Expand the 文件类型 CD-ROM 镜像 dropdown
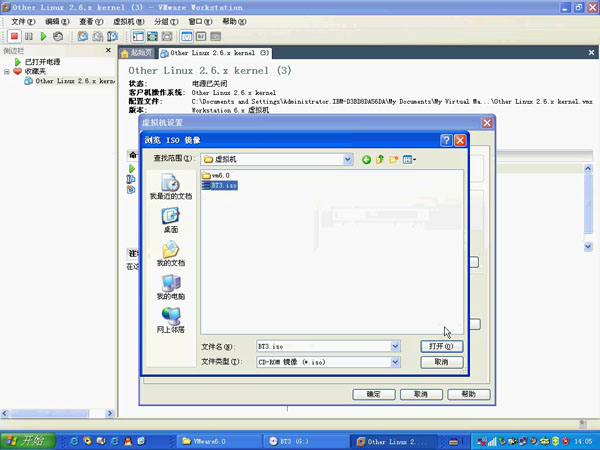Image resolution: width=600 pixels, height=450 pixels. (x=396, y=362)
